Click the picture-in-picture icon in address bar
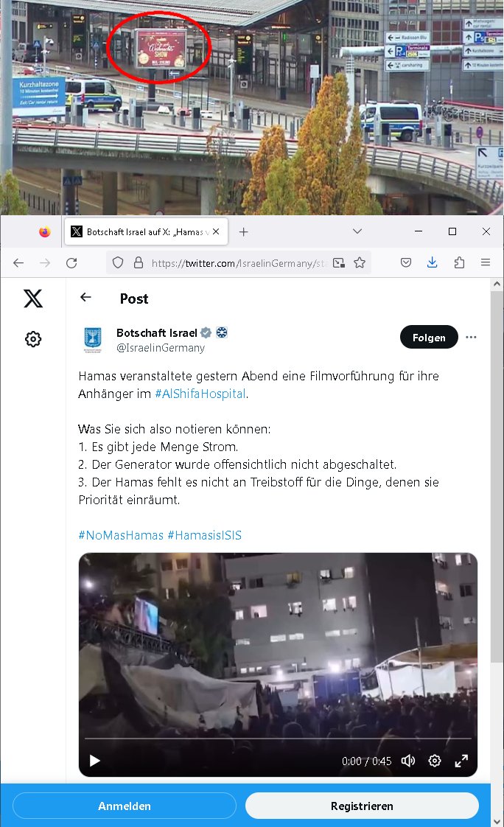Viewport: 504px width, 827px height. coord(339,262)
